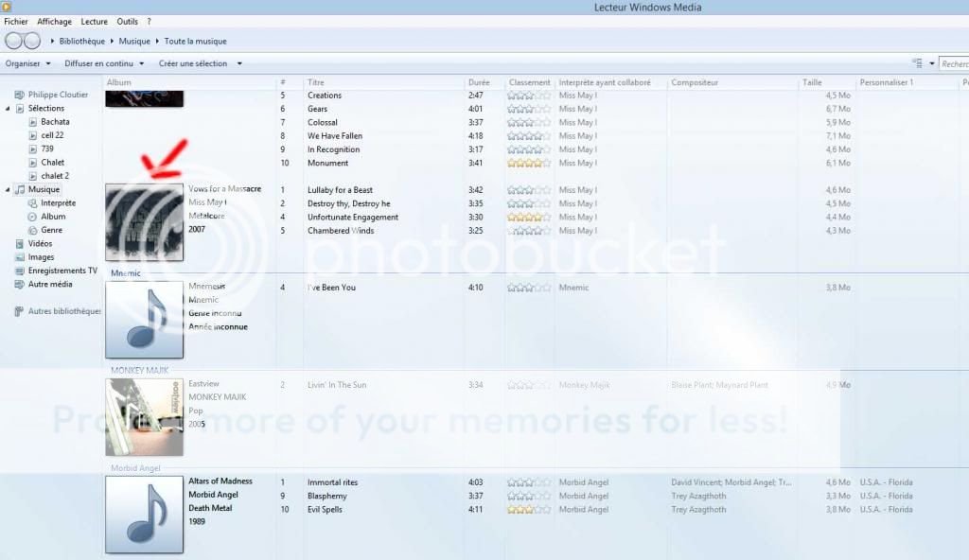The width and height of the screenshot is (969, 560).
Task: Click the Musique note icon in sidebar
Action: click(x=20, y=190)
